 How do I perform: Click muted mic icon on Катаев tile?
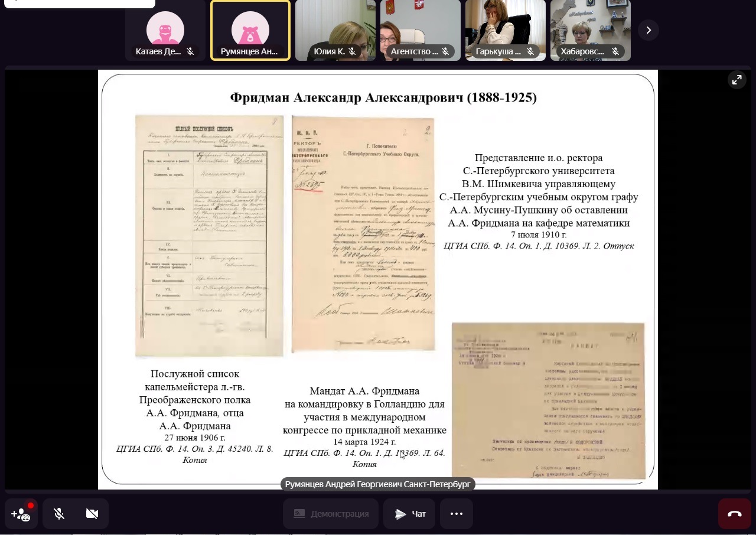tap(190, 52)
